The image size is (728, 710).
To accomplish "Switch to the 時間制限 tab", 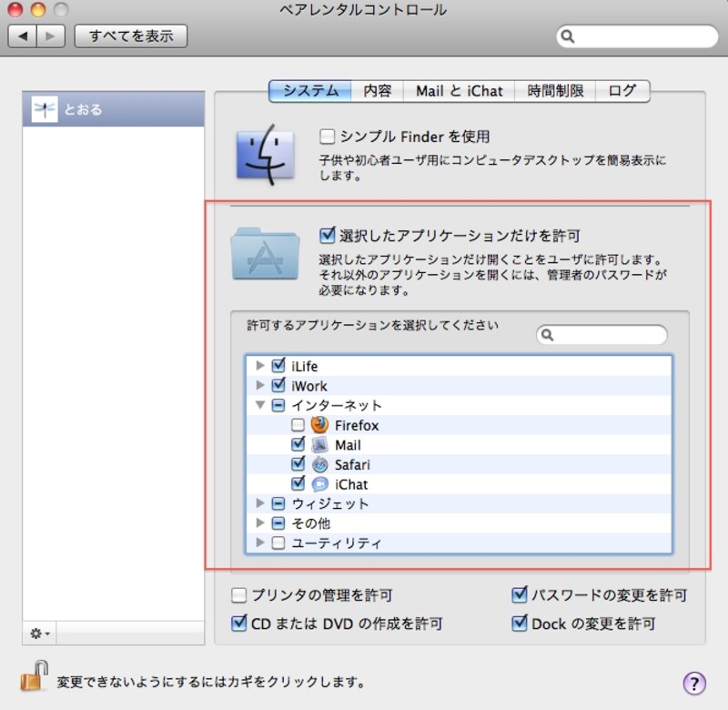I will point(554,90).
